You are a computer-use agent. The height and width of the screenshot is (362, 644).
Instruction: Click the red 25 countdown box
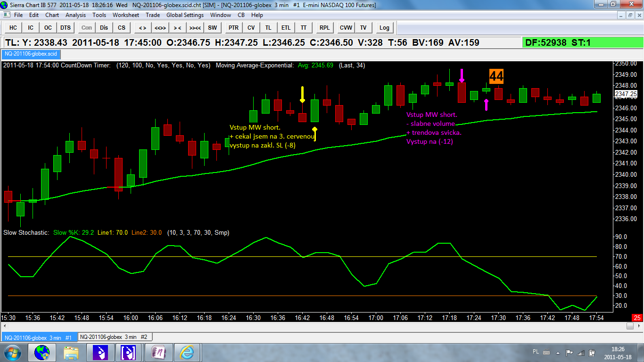tap(637, 318)
